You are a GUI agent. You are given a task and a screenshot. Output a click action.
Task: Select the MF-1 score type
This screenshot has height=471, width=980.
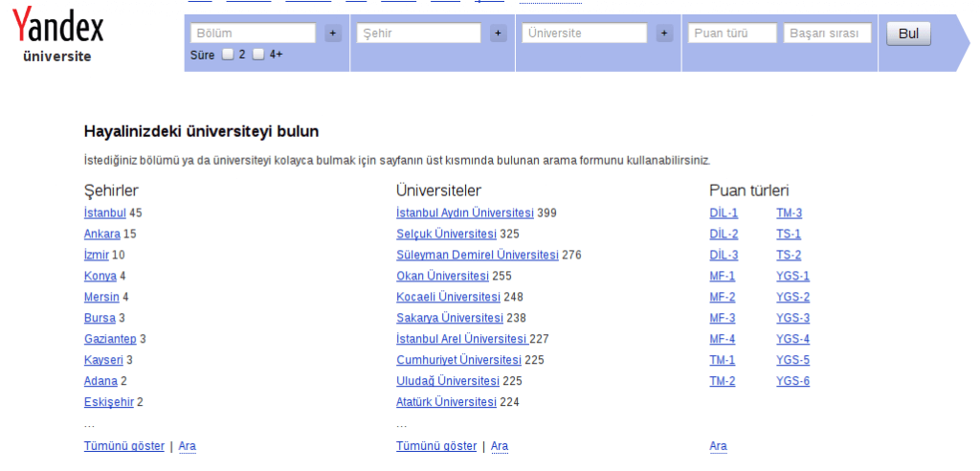[723, 276]
